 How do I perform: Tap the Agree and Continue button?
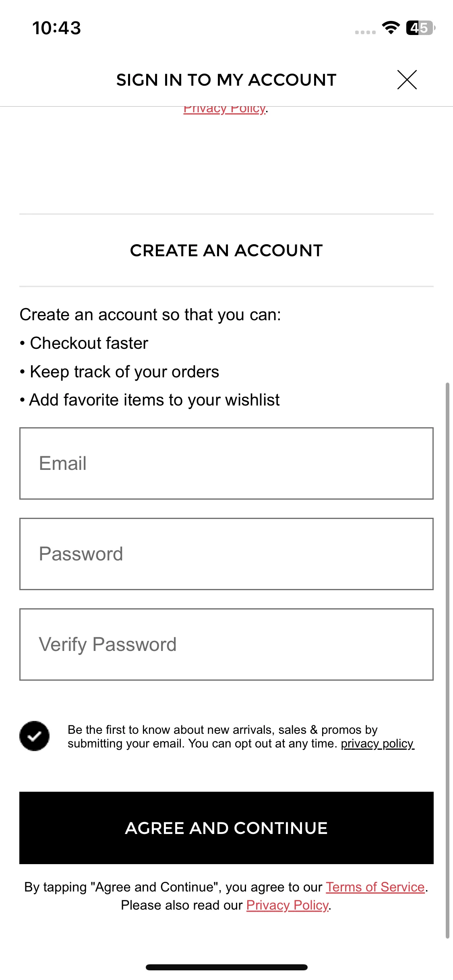click(x=226, y=828)
